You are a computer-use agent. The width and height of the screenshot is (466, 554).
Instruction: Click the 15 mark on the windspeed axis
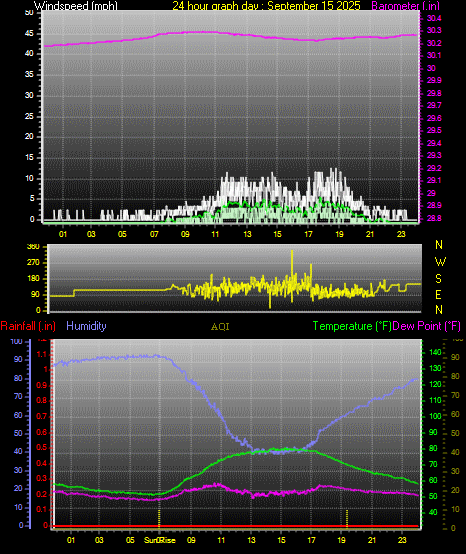(29, 158)
